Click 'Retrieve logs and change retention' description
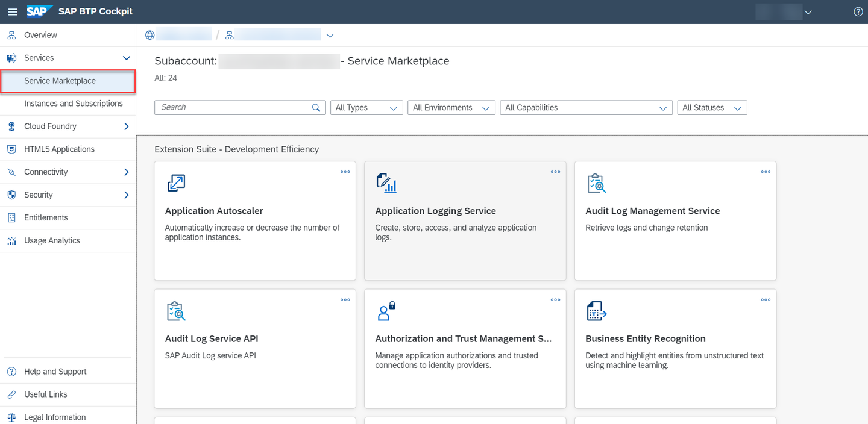Screen dimensions: 868x424 click(x=647, y=228)
